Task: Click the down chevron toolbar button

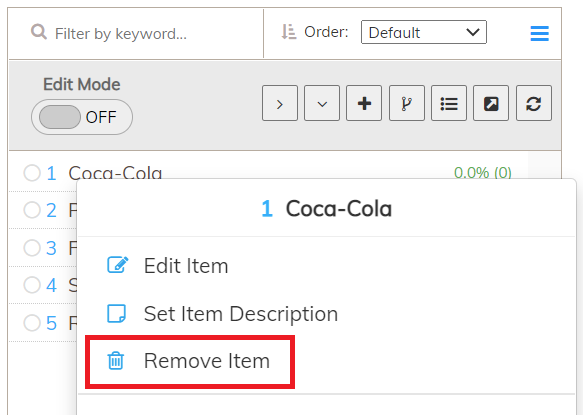Action: click(322, 103)
